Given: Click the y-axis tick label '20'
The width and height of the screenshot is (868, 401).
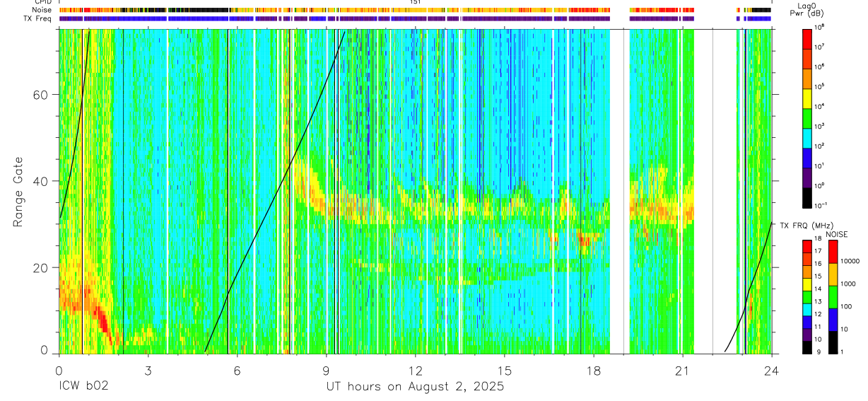Looking at the screenshot, I should [x=42, y=267].
